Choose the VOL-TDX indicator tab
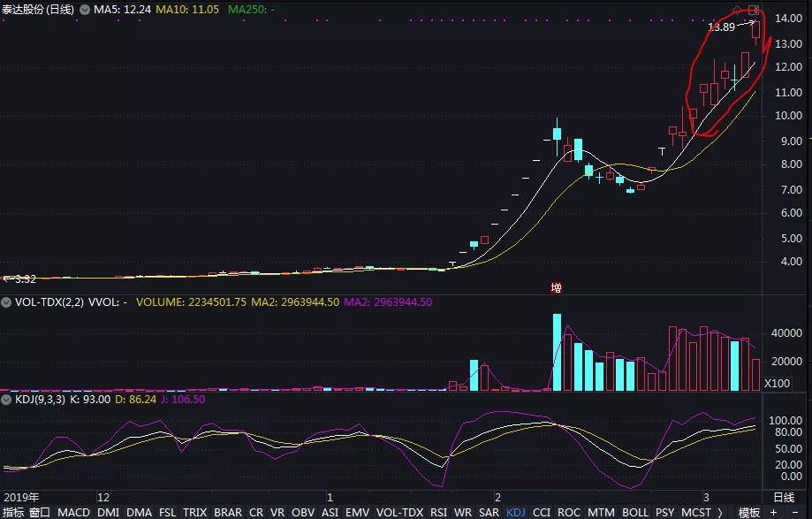 [398, 512]
